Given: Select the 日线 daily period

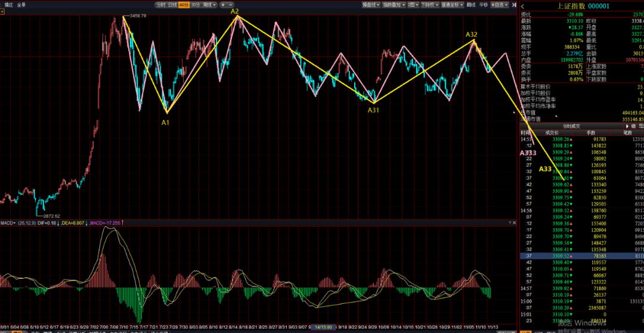Looking at the screenshot, I should click(x=172, y=4).
